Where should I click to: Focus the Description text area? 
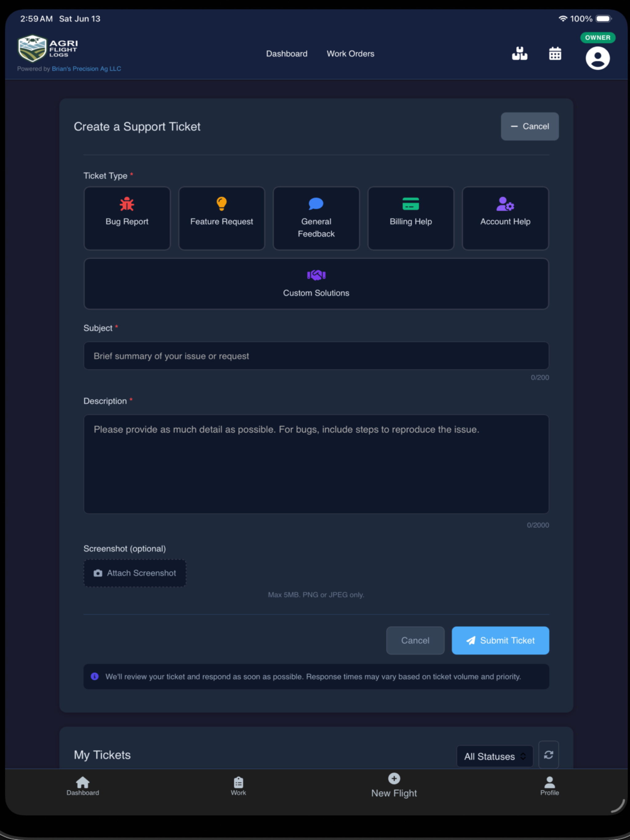point(316,464)
